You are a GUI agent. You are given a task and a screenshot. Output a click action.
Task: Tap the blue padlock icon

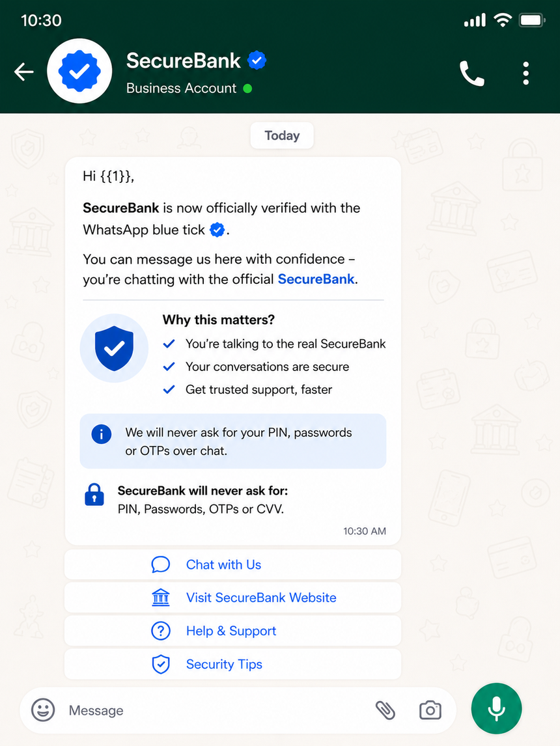point(94,495)
